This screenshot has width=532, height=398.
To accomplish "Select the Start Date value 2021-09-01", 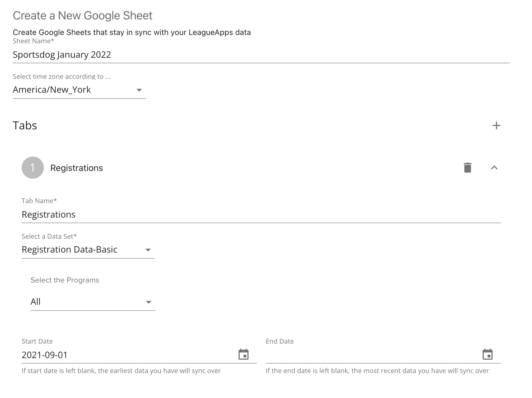I will click(x=45, y=355).
